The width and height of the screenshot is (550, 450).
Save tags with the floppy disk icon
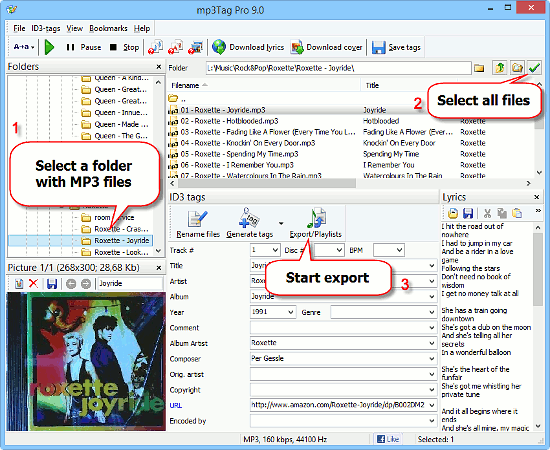pyautogui.click(x=378, y=47)
